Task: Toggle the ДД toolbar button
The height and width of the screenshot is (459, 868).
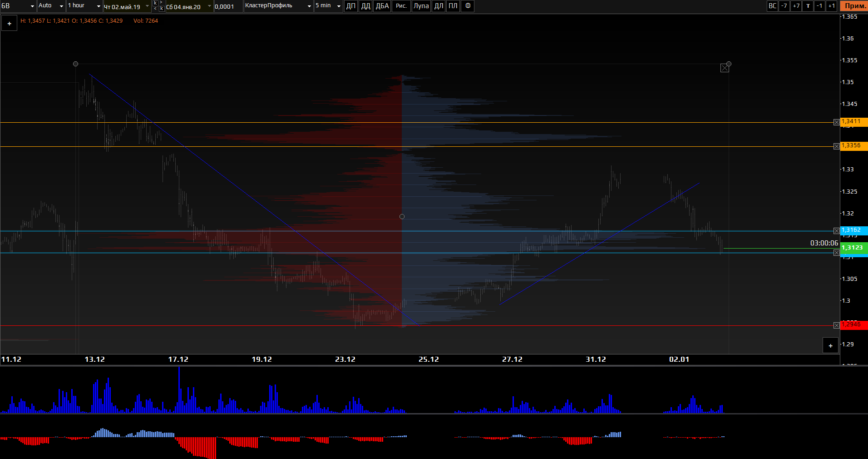Action: [365, 6]
